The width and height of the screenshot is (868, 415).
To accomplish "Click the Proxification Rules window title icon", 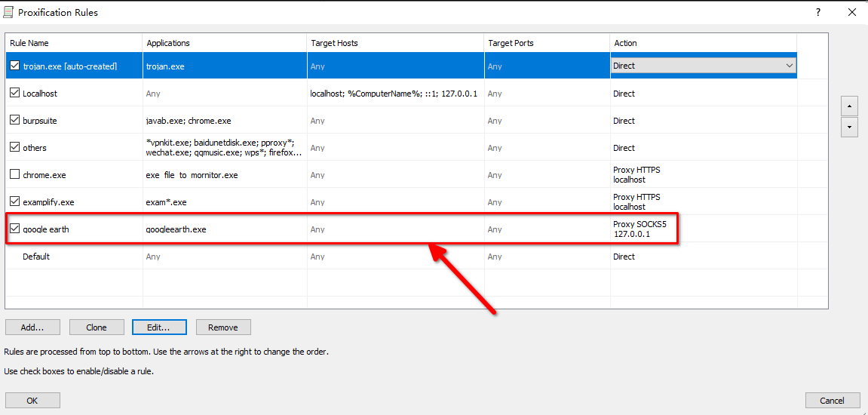I will (x=9, y=12).
